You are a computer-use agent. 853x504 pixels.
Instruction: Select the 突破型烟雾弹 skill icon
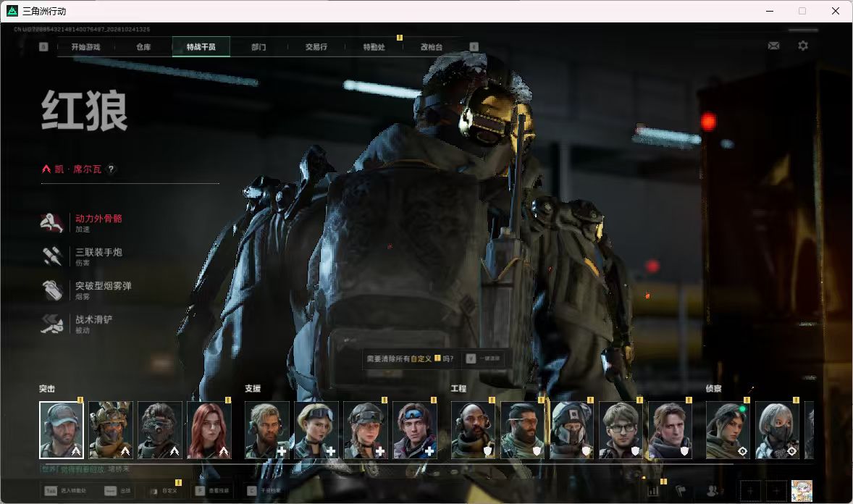point(51,290)
